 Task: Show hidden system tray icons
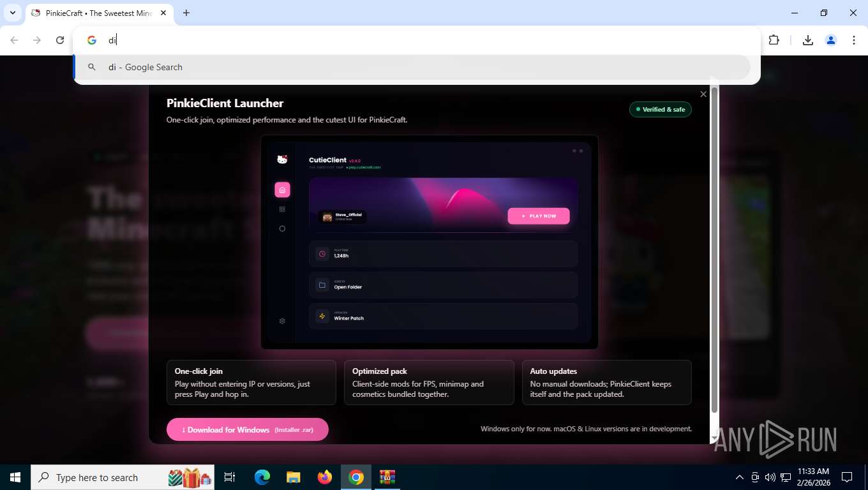pos(740,477)
